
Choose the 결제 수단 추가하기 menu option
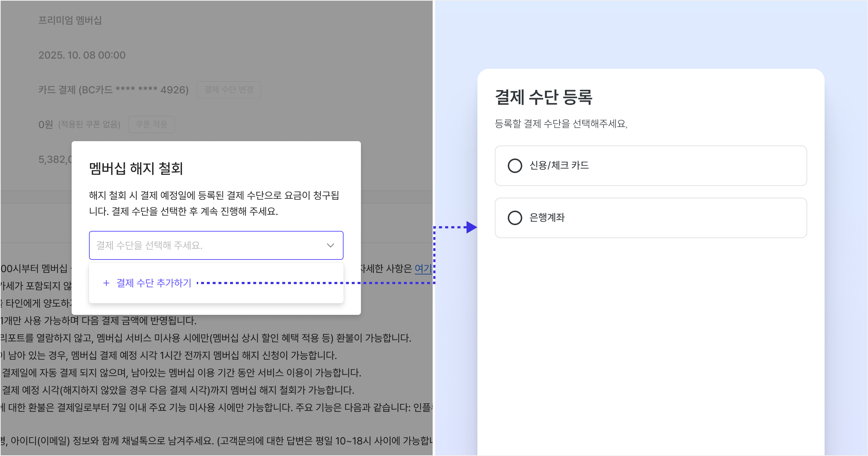[x=154, y=283]
